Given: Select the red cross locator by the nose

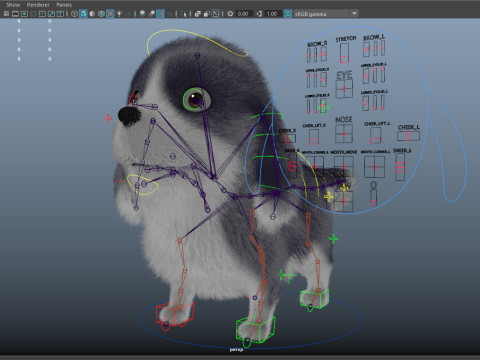Looking at the screenshot, I should [108, 118].
